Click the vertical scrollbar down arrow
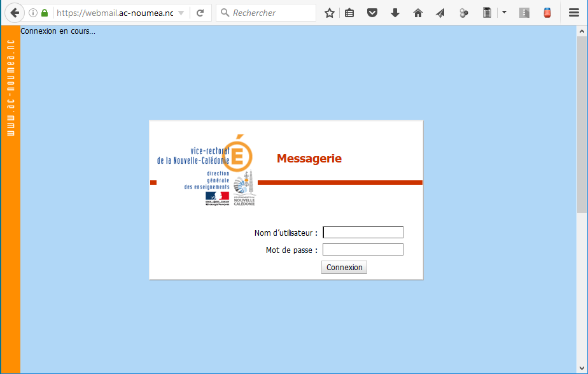Image resolution: width=588 pixels, height=374 pixels. [x=582, y=368]
